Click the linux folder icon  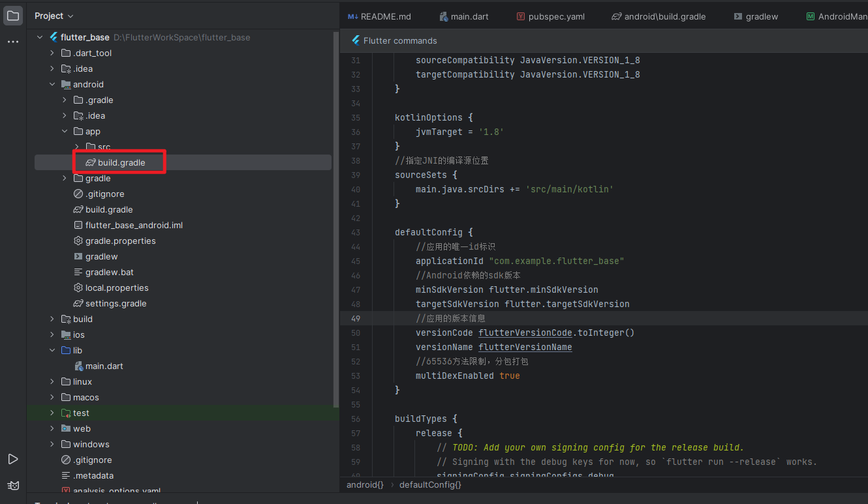click(x=66, y=381)
